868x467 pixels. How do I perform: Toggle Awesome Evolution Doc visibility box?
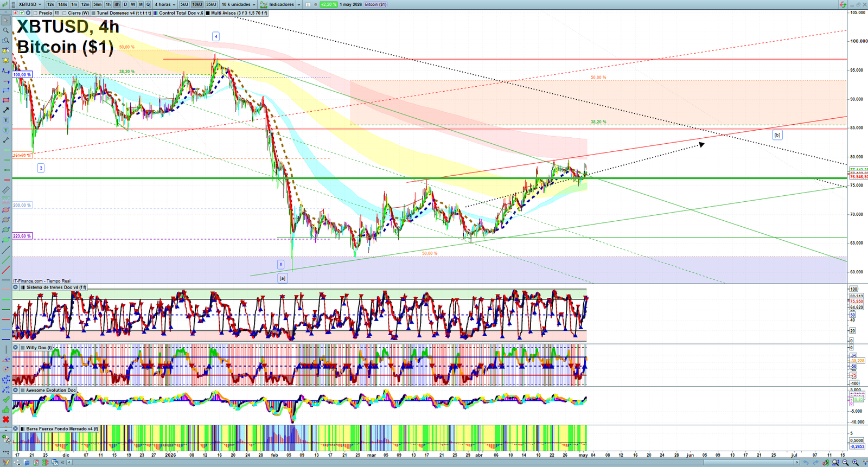pos(23,390)
